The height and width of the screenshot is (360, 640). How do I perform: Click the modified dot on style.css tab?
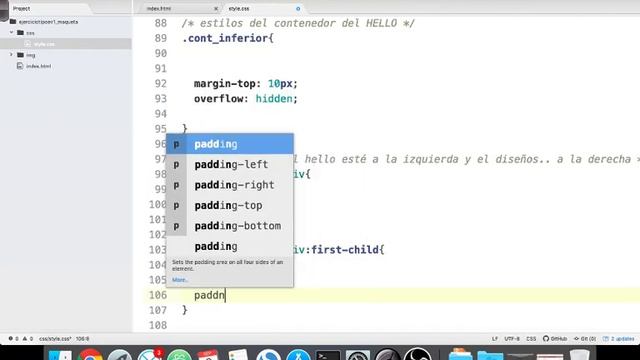tap(298, 9)
